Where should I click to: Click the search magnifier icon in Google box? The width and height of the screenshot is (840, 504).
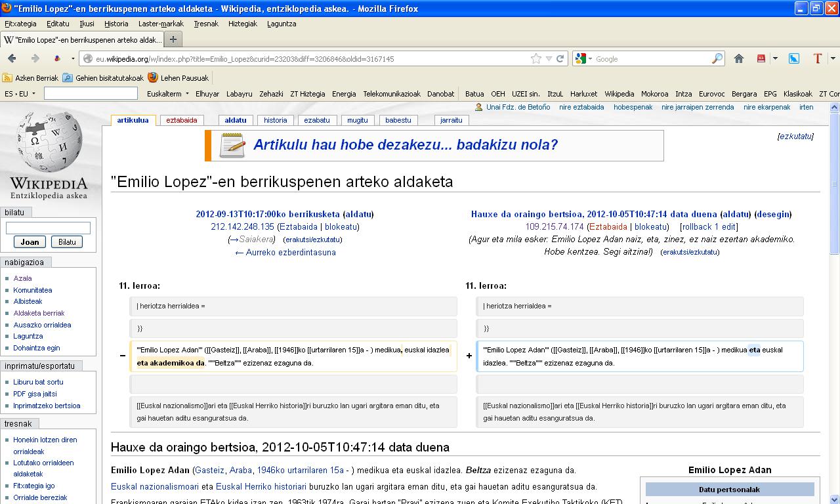[x=717, y=58]
